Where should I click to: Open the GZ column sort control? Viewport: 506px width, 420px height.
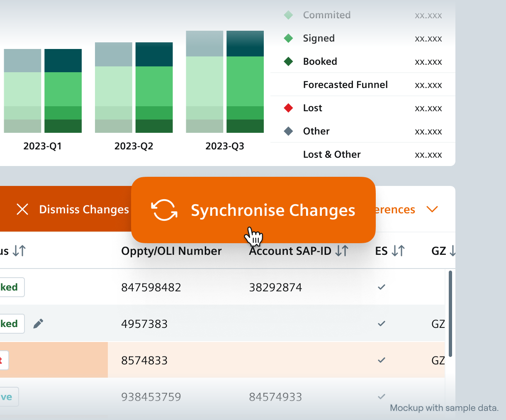pyautogui.click(x=452, y=251)
